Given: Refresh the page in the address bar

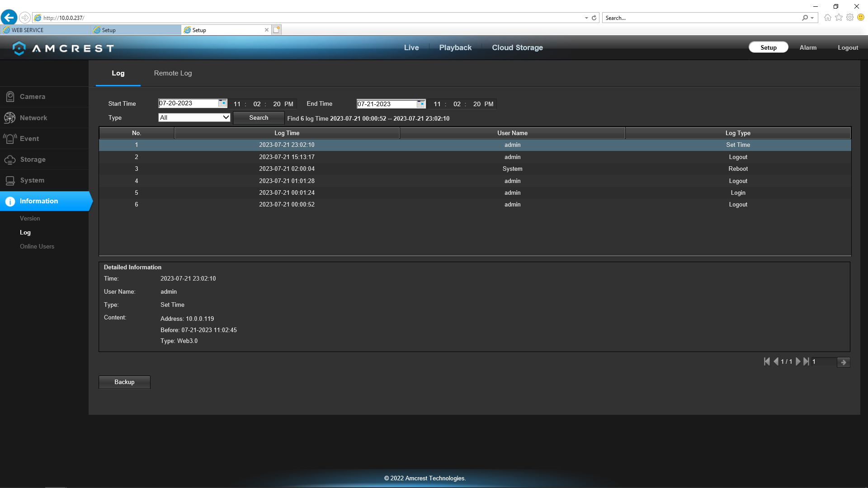Looking at the screenshot, I should click(x=594, y=18).
